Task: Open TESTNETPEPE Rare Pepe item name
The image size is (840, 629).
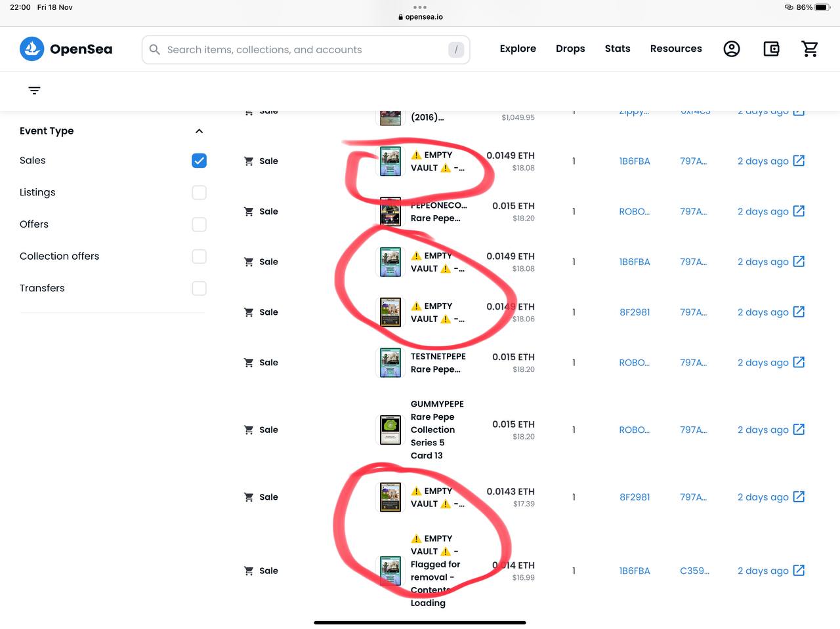Action: pyautogui.click(x=438, y=363)
